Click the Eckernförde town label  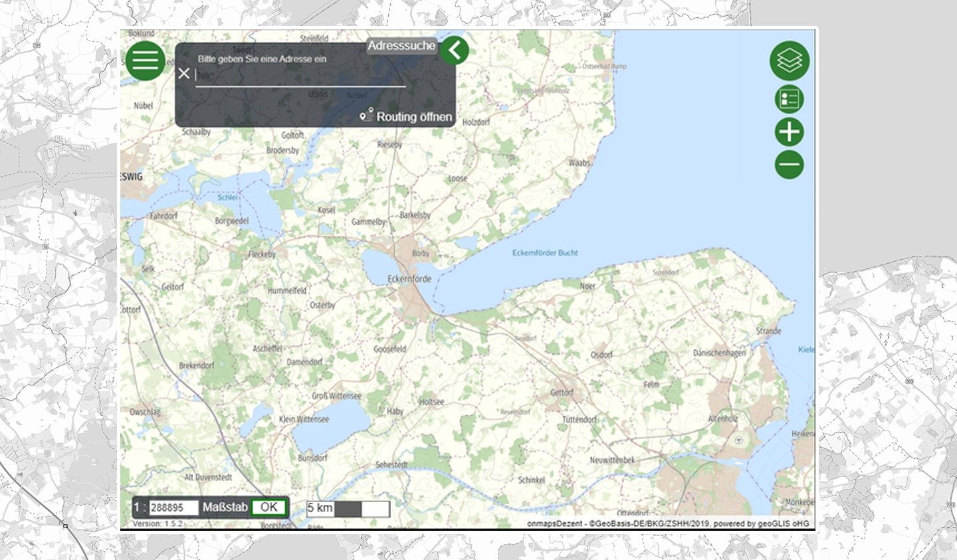[409, 279]
